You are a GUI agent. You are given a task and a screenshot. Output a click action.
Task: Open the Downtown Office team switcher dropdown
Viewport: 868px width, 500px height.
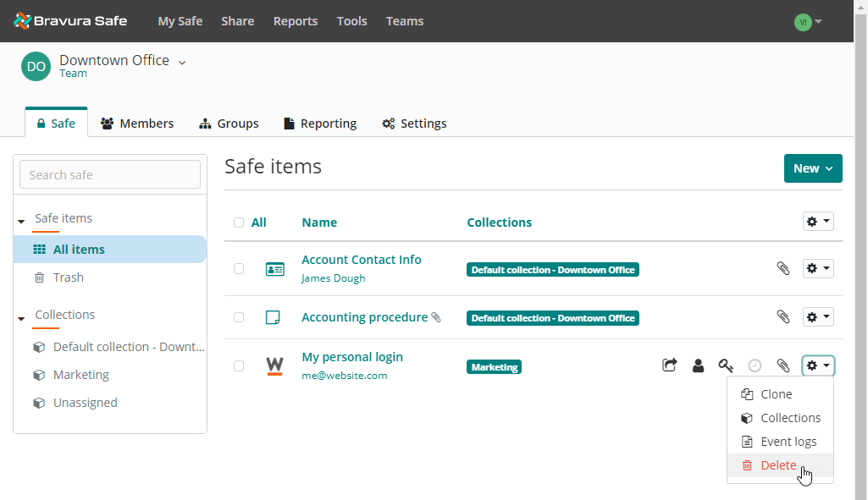[x=181, y=61]
